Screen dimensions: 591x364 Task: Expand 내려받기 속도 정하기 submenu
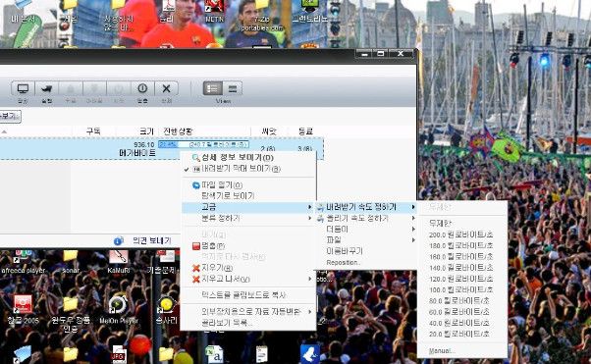(x=366, y=207)
